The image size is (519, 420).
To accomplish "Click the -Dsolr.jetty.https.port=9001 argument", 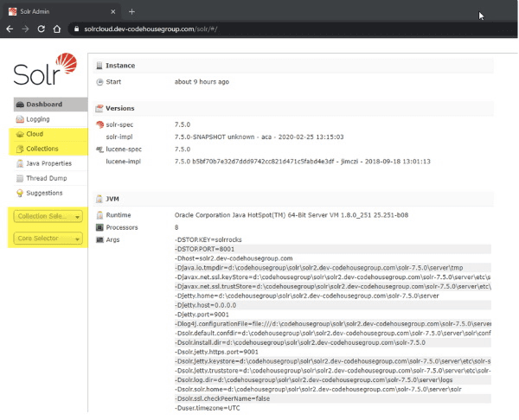I will pyautogui.click(x=216, y=352).
